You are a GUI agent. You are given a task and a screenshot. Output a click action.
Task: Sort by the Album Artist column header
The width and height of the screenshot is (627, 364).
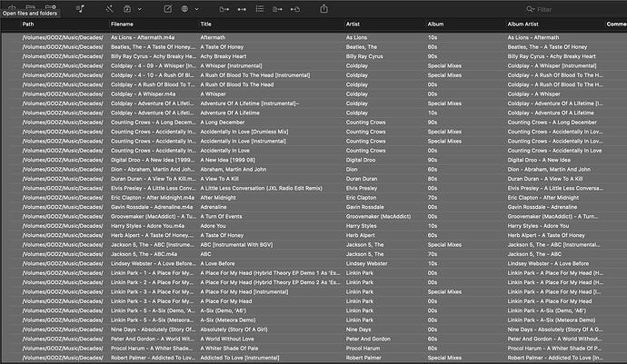pos(523,24)
